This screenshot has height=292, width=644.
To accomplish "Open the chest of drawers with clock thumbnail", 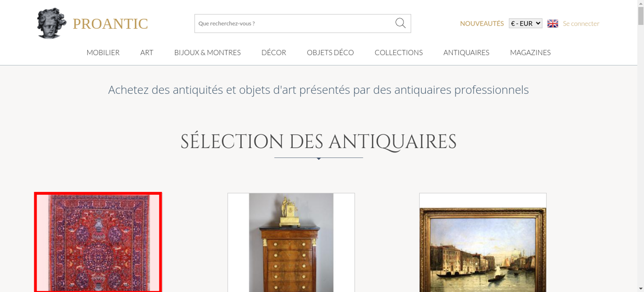I will point(291,242).
